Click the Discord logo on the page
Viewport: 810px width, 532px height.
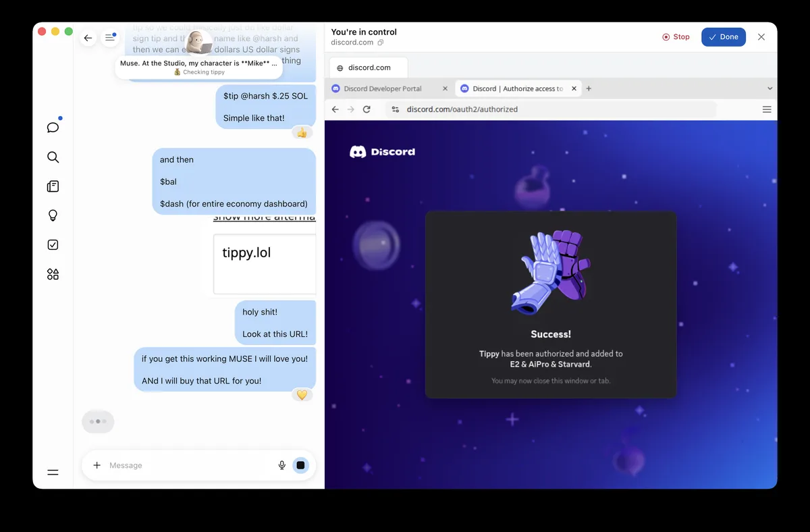point(382,152)
